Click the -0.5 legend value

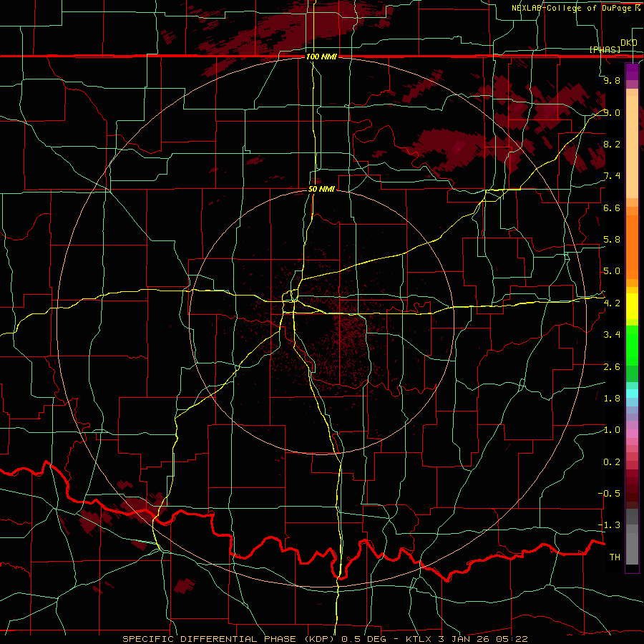(x=609, y=494)
